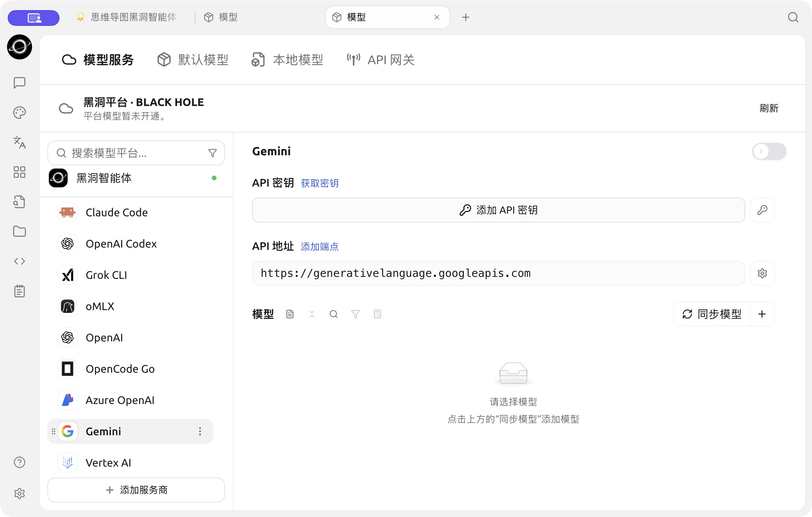Click plus button next to 同步模型

tap(762, 314)
